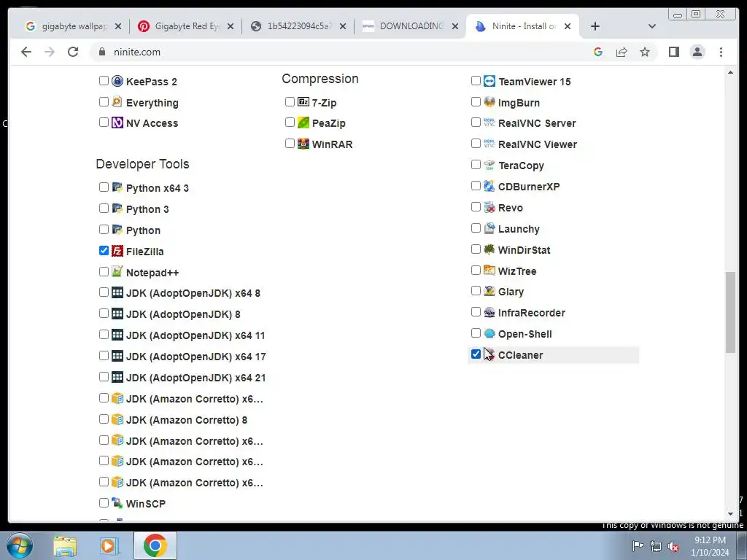This screenshot has width=747, height=560.
Task: Close the DOWNLOADING tab
Action: pyautogui.click(x=455, y=26)
